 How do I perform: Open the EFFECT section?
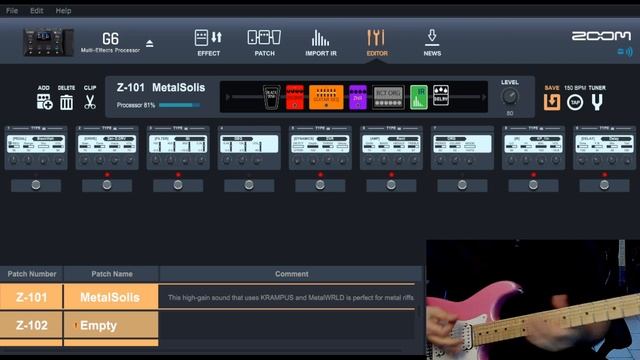(x=208, y=42)
